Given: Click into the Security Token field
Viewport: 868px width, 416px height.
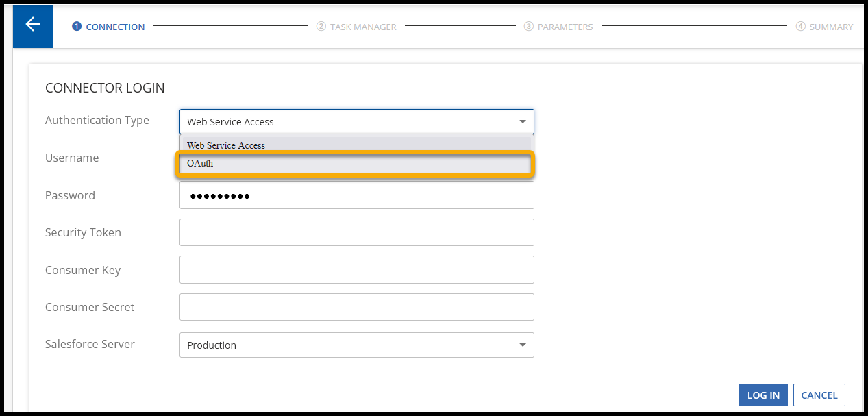Looking at the screenshot, I should (x=356, y=232).
